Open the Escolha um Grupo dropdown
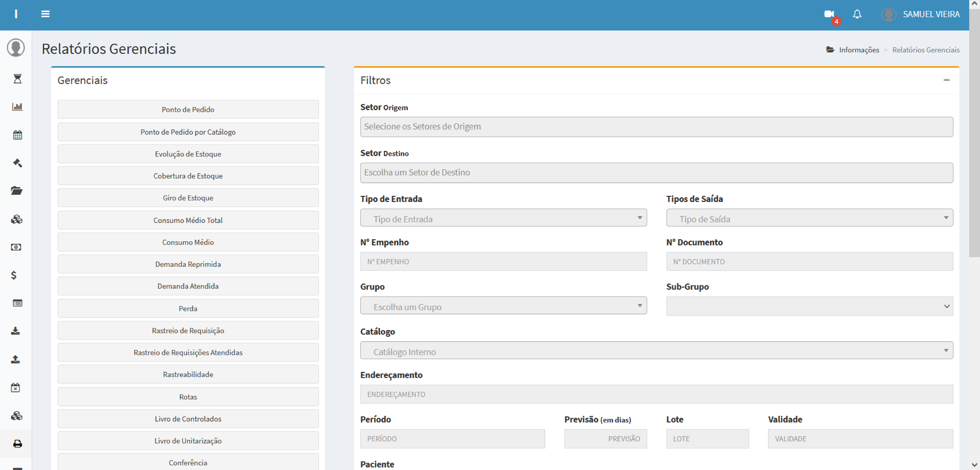This screenshot has width=980, height=470. pos(503,305)
